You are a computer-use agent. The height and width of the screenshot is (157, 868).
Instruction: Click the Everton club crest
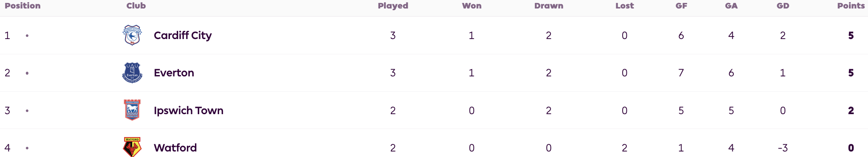click(132, 73)
